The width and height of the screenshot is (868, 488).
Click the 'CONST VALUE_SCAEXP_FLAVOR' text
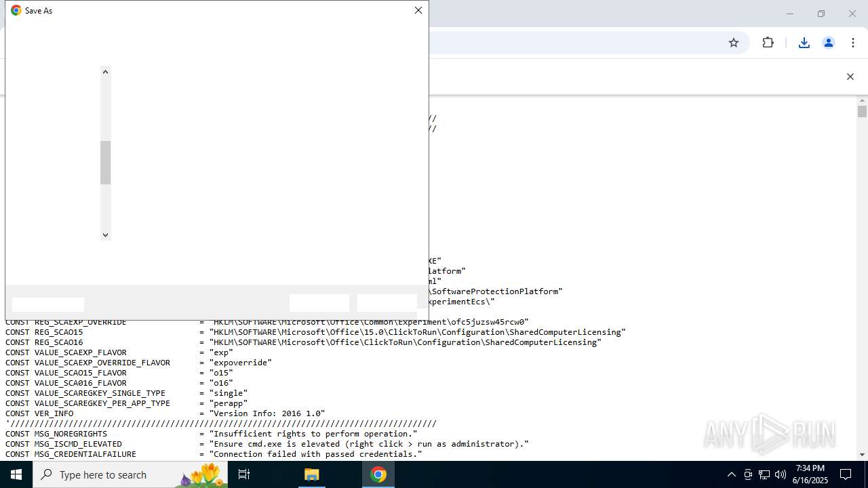(66, 352)
